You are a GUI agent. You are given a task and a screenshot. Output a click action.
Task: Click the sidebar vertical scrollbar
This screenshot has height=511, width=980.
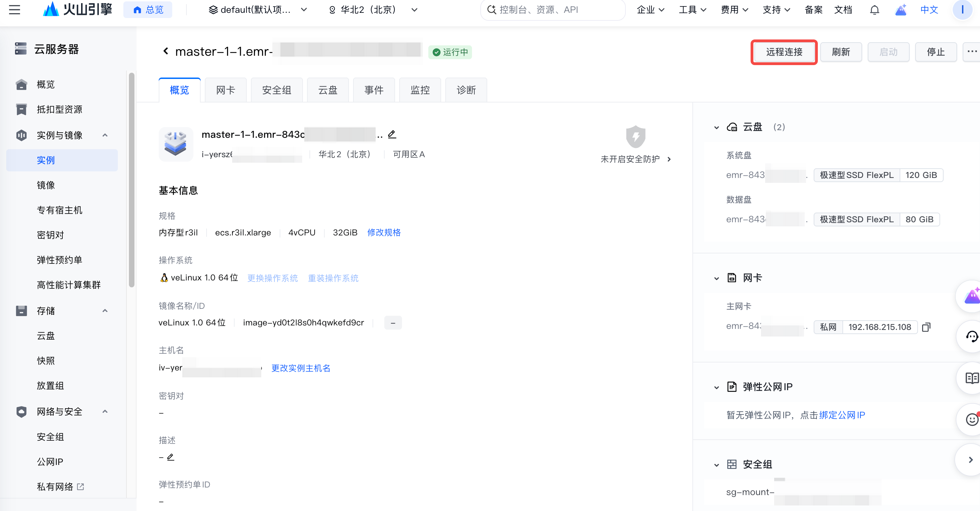click(x=132, y=180)
